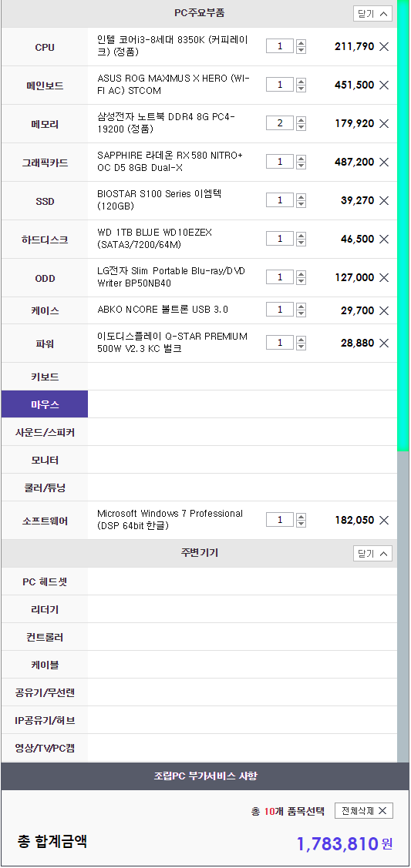Select the 마우스 category
Image resolution: width=411 pixels, height=868 pixels.
tap(44, 404)
